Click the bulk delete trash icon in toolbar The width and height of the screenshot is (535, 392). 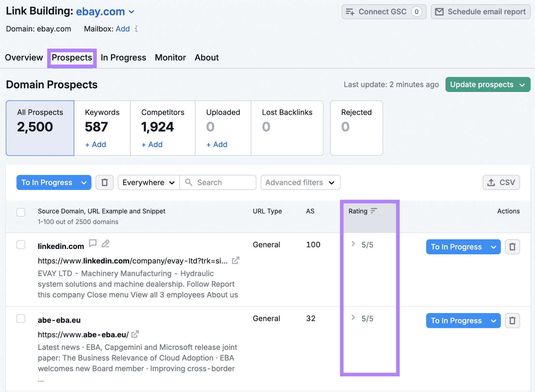click(x=104, y=183)
